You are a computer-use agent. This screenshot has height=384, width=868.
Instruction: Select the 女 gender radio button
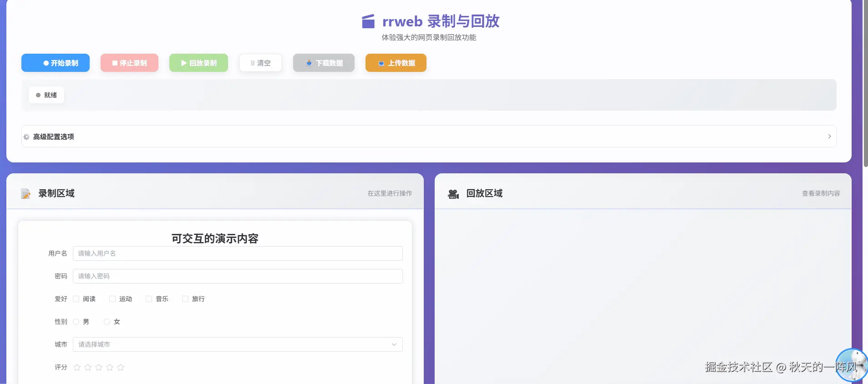[x=107, y=322]
